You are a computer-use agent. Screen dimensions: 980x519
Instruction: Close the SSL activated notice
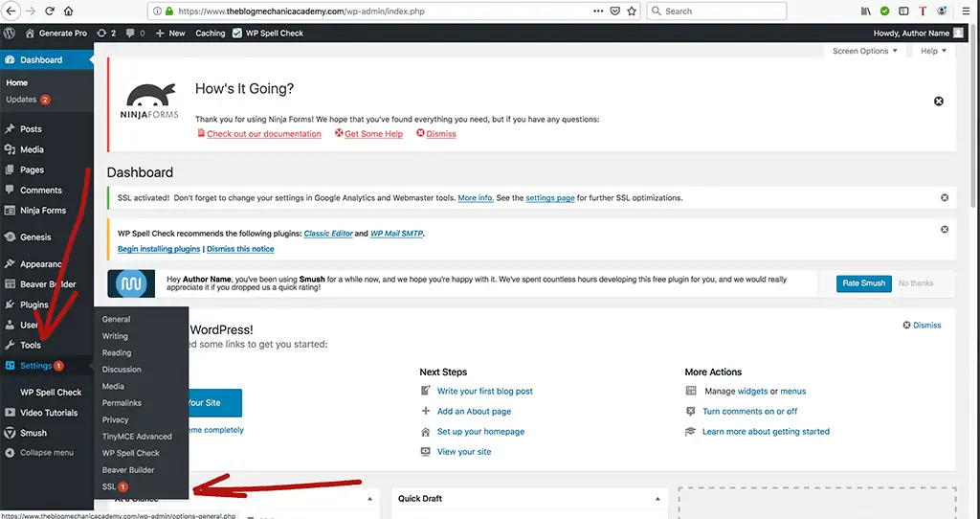(x=945, y=198)
